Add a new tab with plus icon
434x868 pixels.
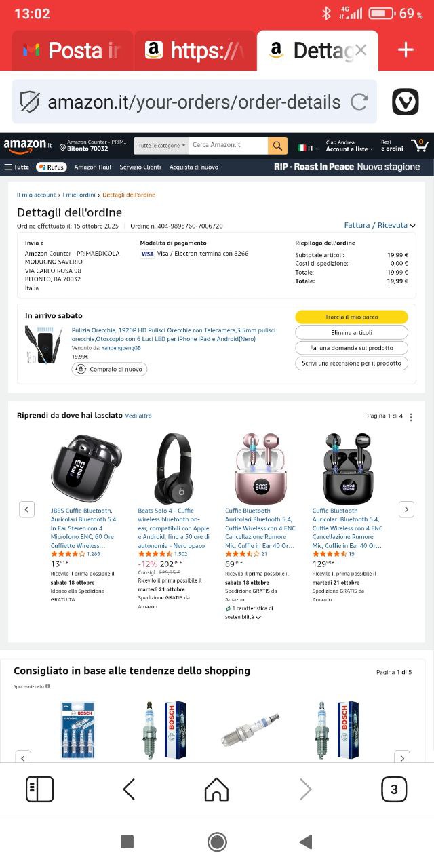click(x=406, y=50)
